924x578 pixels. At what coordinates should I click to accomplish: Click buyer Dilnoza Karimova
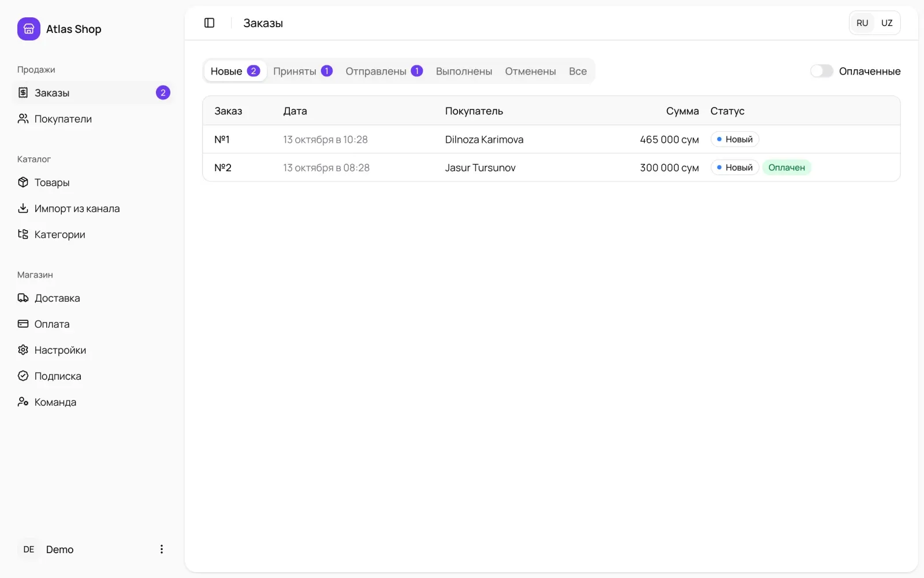[x=484, y=139]
